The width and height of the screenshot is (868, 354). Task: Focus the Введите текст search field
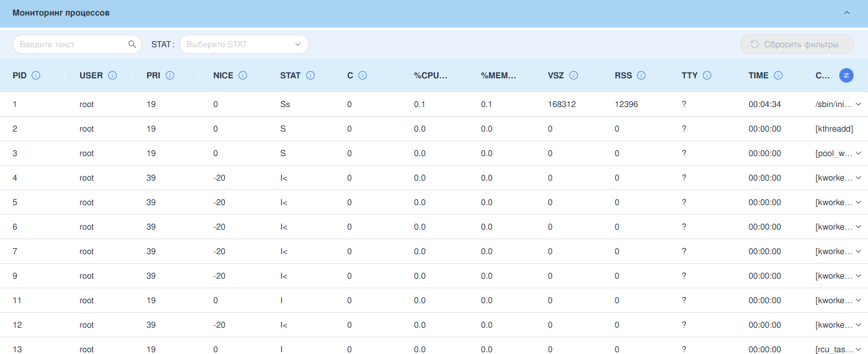[72, 44]
